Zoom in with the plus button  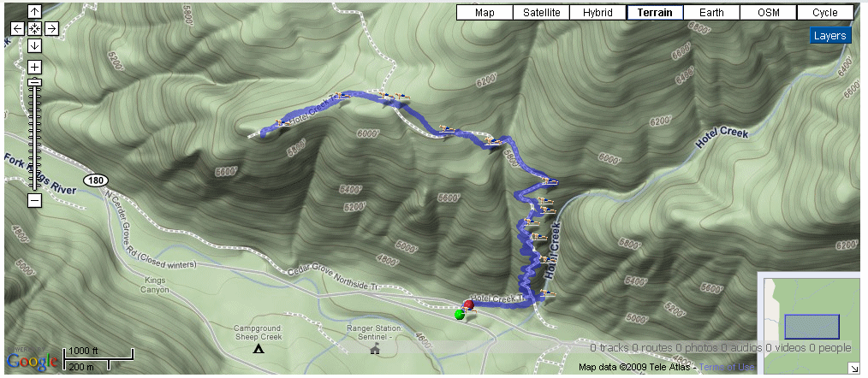34,68
